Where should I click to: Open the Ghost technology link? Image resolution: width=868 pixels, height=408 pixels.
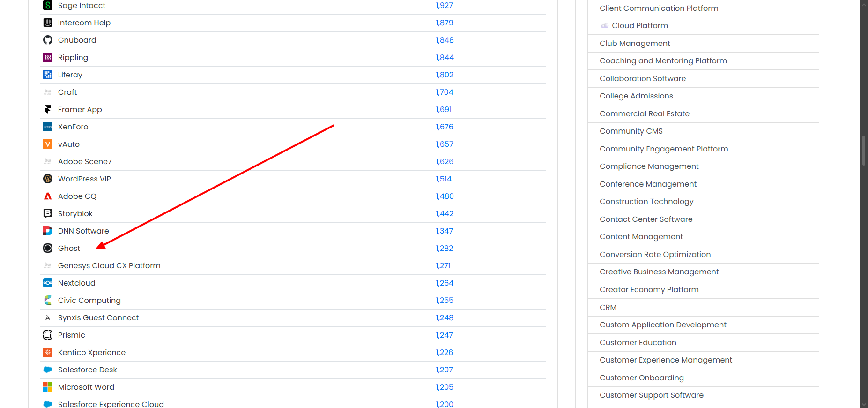(x=69, y=248)
